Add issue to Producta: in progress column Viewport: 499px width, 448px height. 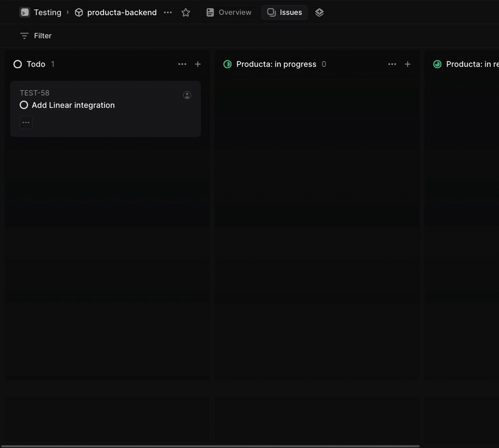407,64
